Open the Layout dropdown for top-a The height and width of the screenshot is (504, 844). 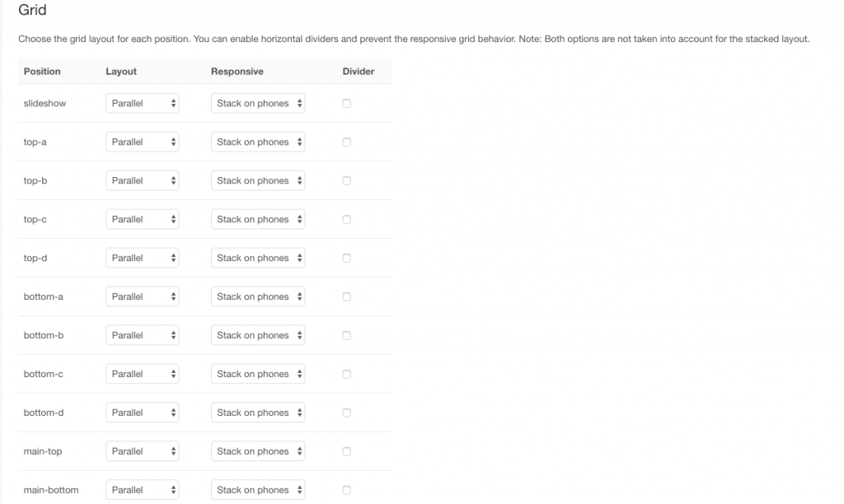[143, 142]
